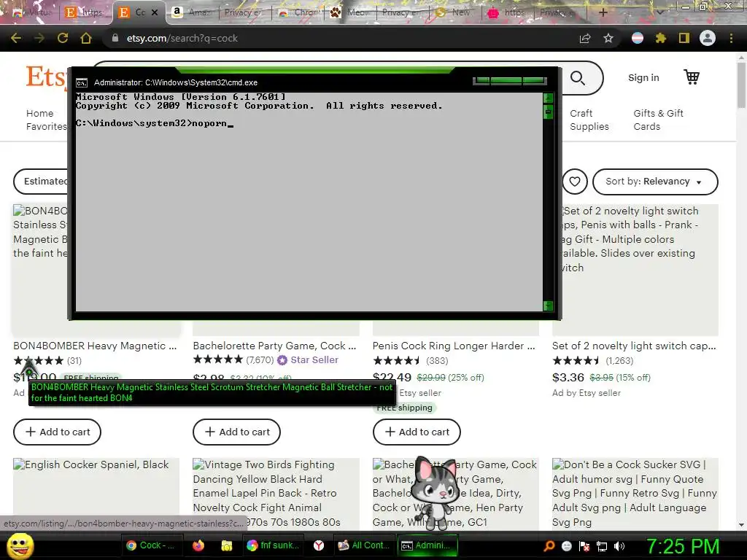Bookmark this page with the star
The width and height of the screenshot is (747, 560).
(608, 38)
